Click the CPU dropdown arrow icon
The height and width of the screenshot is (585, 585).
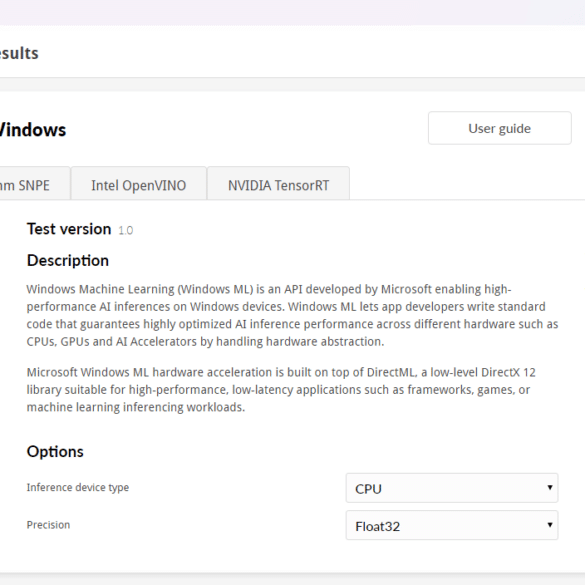click(x=550, y=487)
